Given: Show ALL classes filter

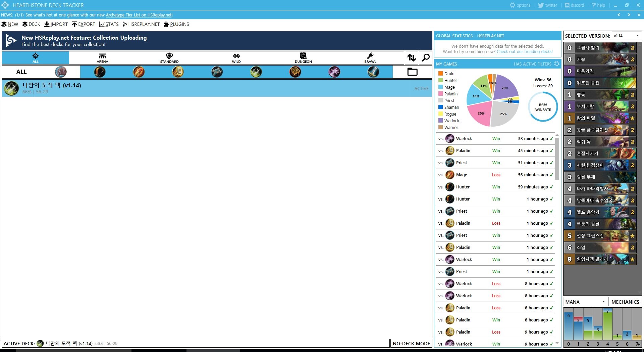Looking at the screenshot, I should click(x=21, y=72).
